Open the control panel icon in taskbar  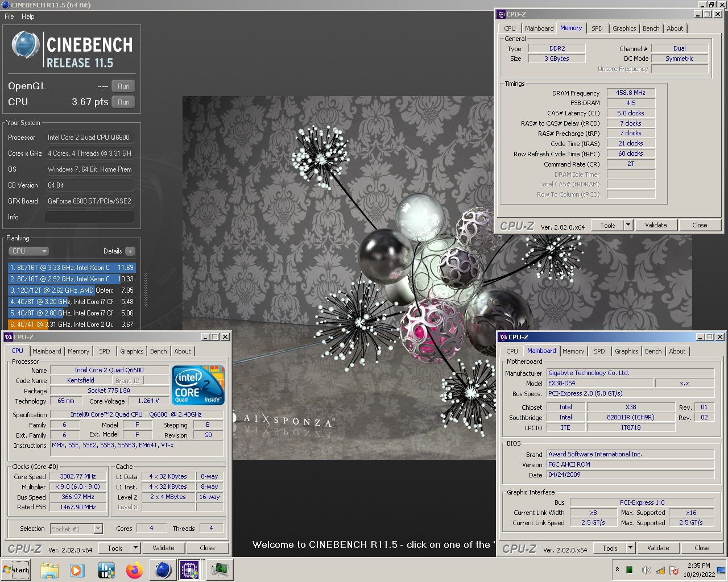(106, 570)
